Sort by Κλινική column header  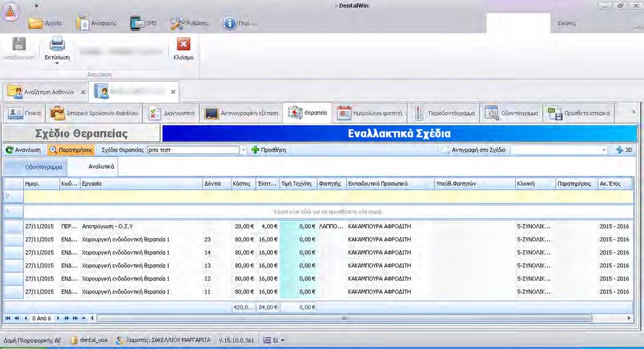coord(535,184)
